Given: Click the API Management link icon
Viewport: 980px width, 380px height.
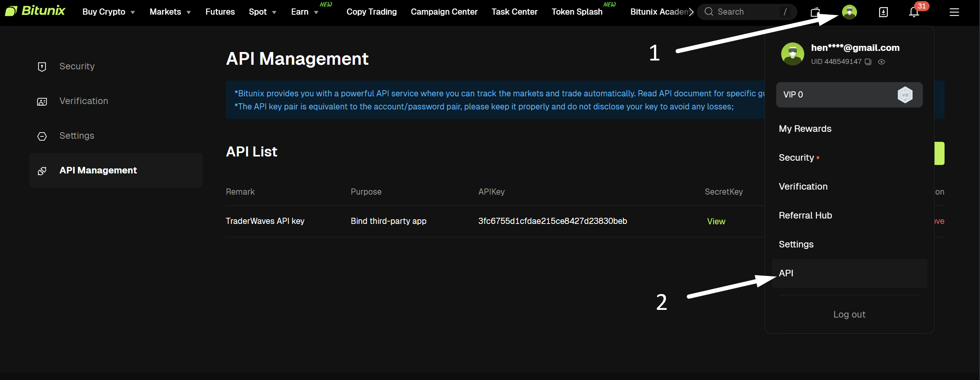Looking at the screenshot, I should point(42,171).
